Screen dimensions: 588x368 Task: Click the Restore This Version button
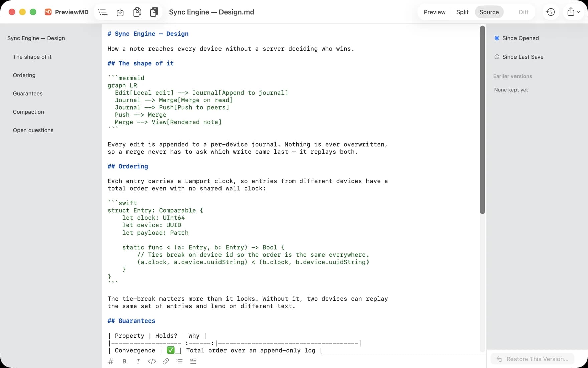pyautogui.click(x=533, y=359)
